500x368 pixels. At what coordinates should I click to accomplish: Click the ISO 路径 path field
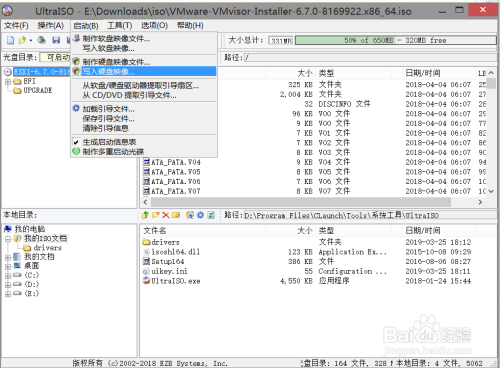click(x=371, y=58)
